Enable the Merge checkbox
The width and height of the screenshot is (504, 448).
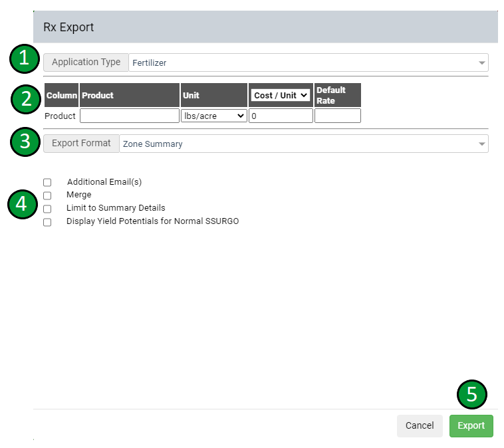click(x=47, y=195)
